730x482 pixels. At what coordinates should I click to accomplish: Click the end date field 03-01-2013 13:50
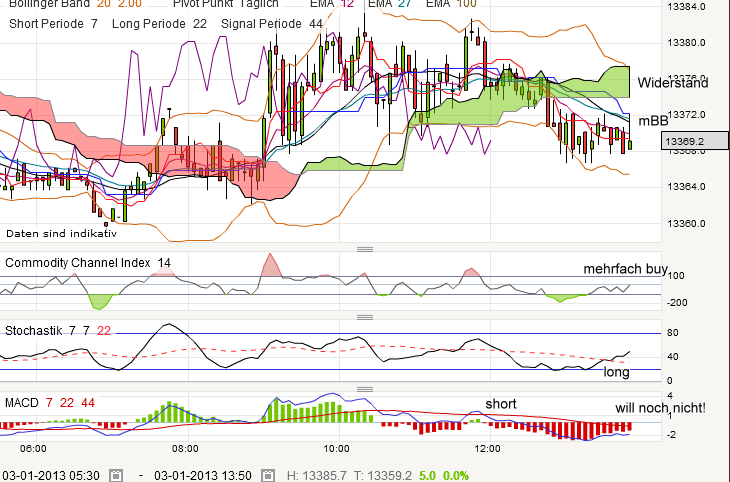203,475
